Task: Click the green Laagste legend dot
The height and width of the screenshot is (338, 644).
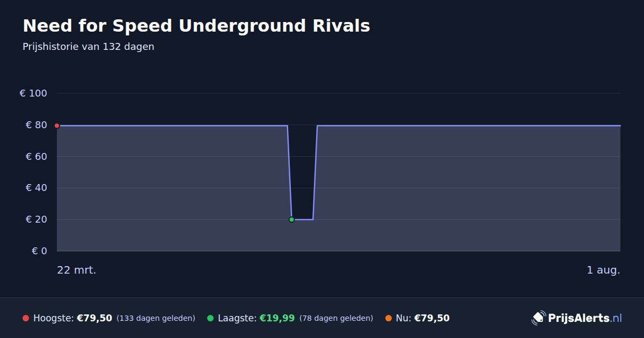Action: pyautogui.click(x=210, y=318)
